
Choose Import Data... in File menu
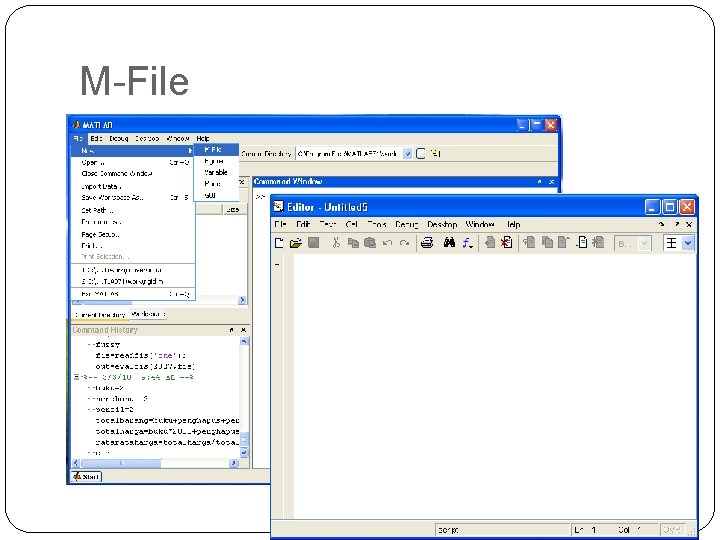(x=133, y=186)
